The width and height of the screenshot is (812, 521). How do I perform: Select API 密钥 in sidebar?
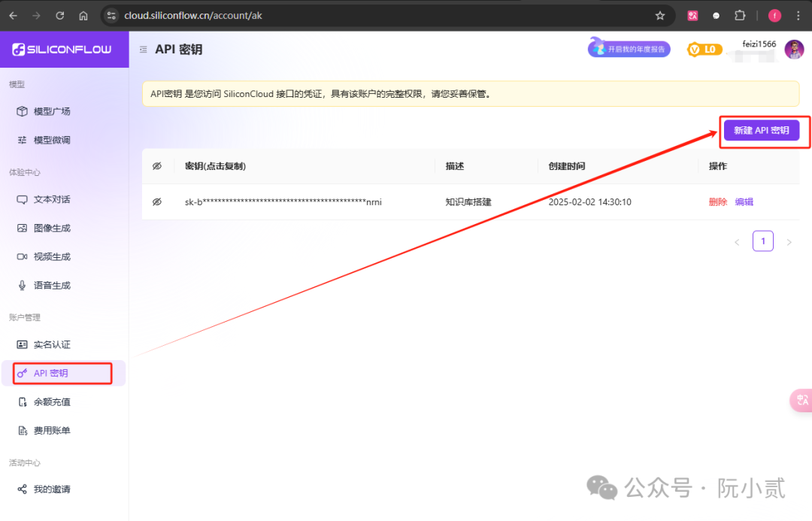coord(64,373)
